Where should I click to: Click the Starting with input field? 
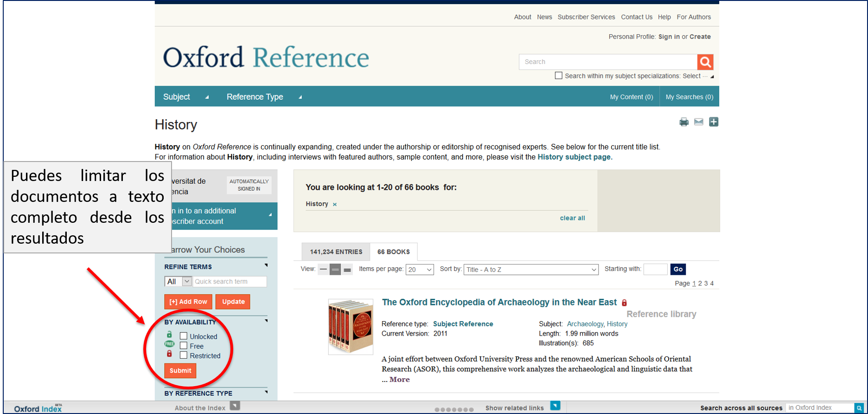pyautogui.click(x=656, y=269)
